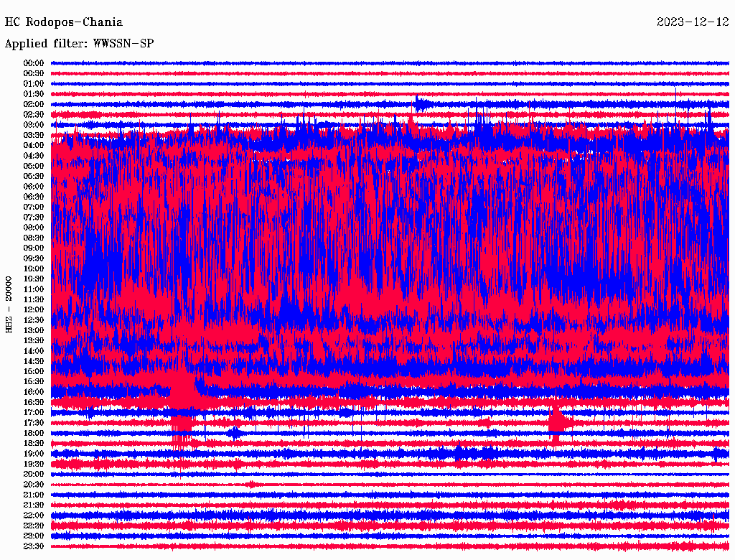Click the HHZ - 20000 axis label
Screen dimensions: 735x560
(9, 304)
